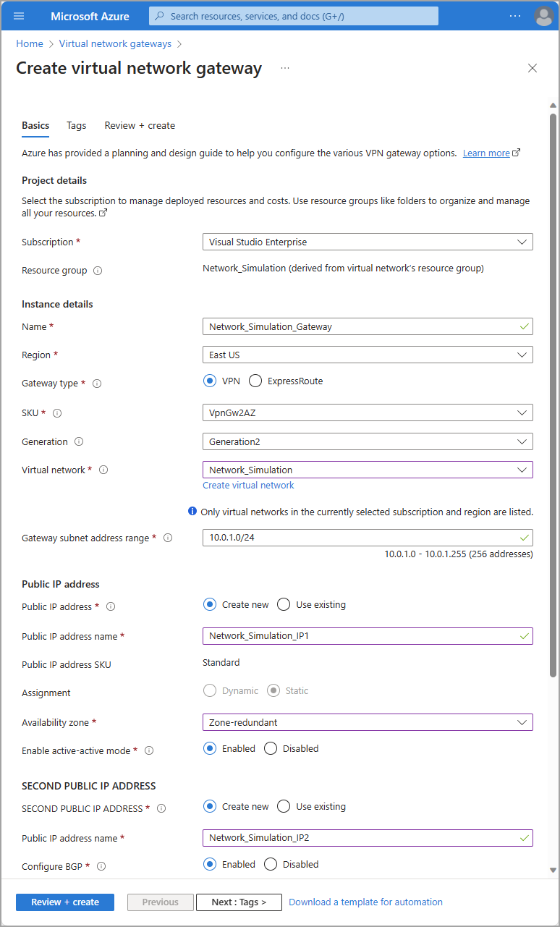Image resolution: width=560 pixels, height=927 pixels.
Task: Open the Review + create tab
Action: point(140,125)
